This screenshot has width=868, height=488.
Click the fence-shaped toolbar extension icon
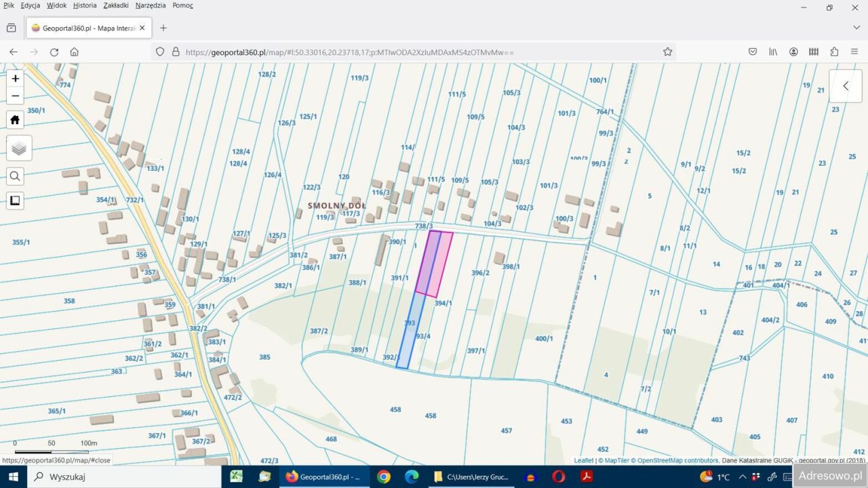tap(814, 52)
